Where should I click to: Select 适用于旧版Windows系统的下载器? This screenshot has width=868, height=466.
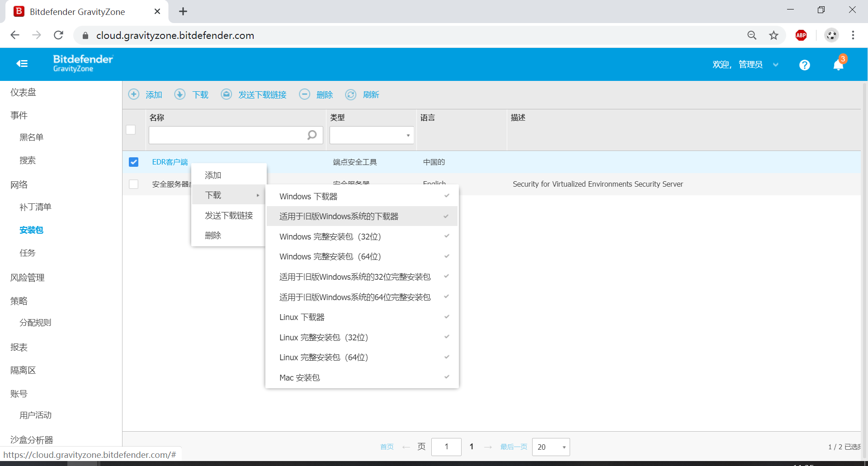(362, 217)
